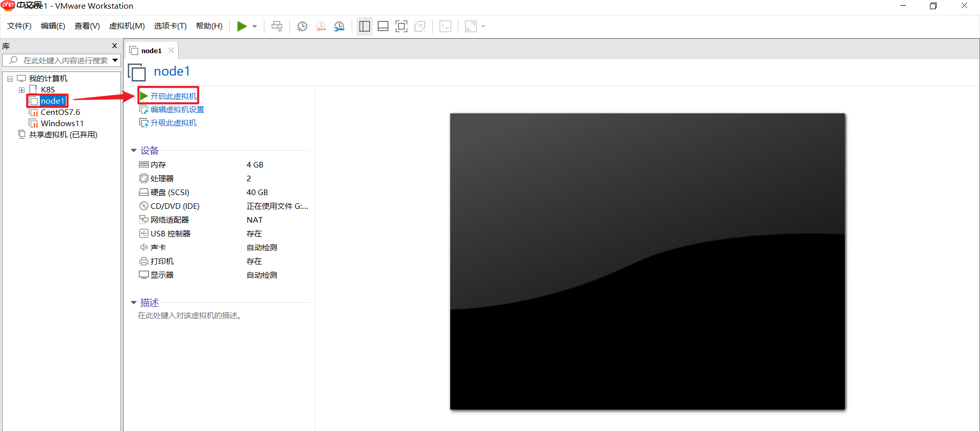Image resolution: width=980 pixels, height=431 pixels.
Task: Collapse the 设备 section
Action: tap(134, 151)
